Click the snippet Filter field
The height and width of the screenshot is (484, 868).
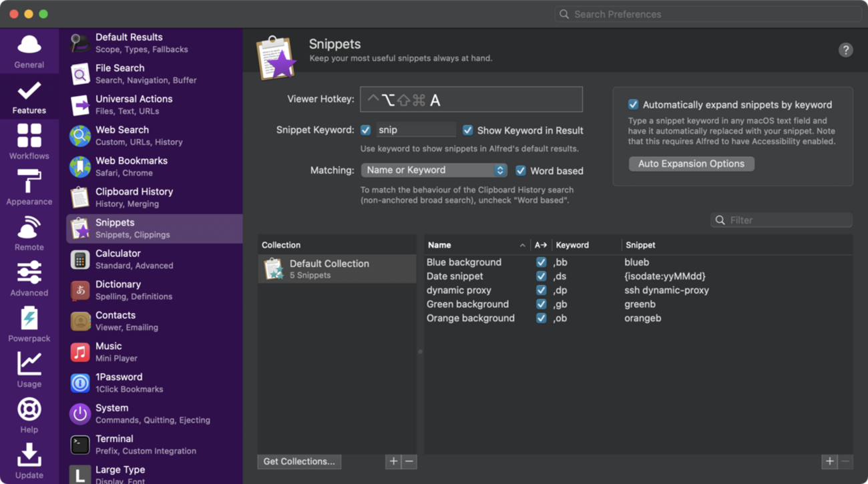(781, 220)
